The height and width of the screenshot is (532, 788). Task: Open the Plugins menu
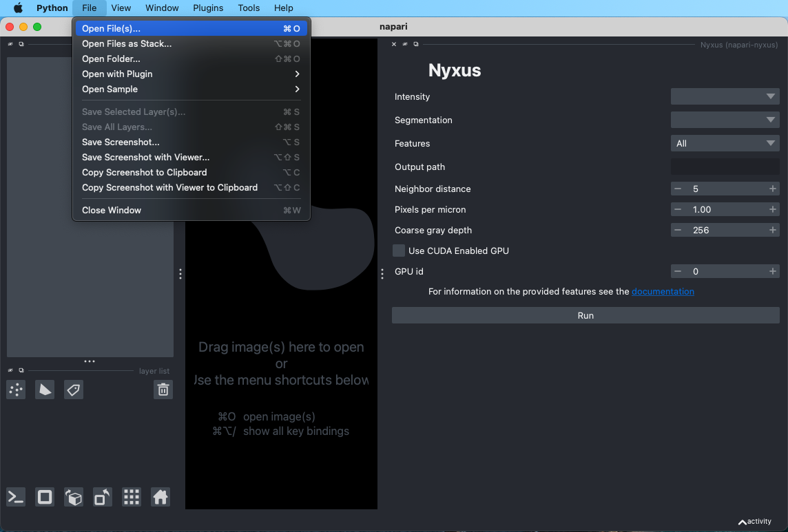tap(208, 8)
